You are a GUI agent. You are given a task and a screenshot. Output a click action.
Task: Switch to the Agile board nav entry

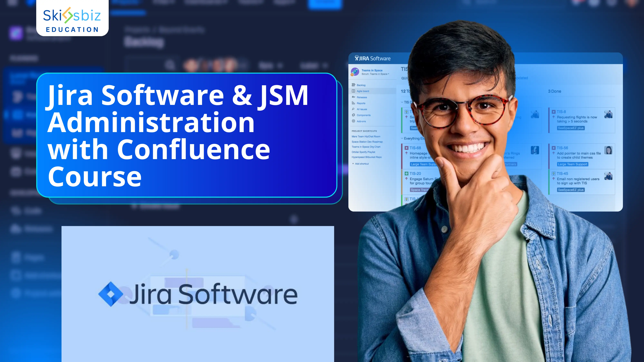point(363,91)
